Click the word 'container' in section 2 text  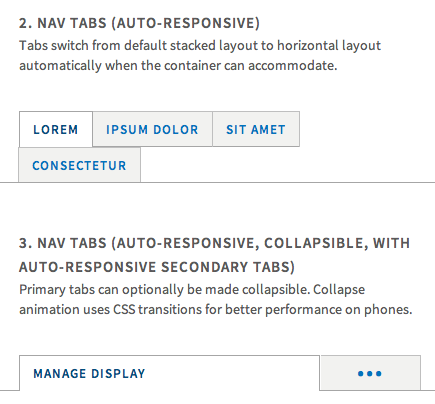pyautogui.click(x=192, y=66)
